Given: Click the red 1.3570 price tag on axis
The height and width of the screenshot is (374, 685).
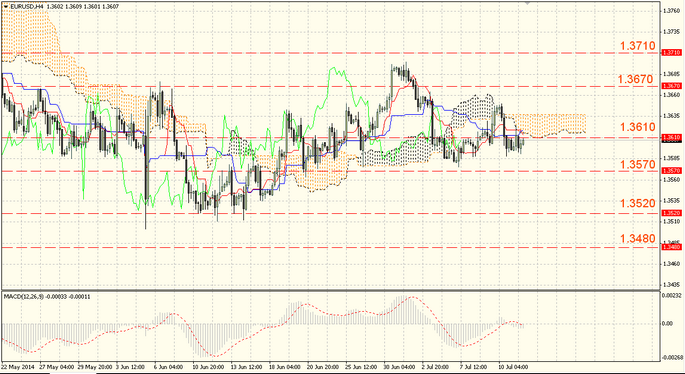Looking at the screenshot, I should tap(671, 170).
